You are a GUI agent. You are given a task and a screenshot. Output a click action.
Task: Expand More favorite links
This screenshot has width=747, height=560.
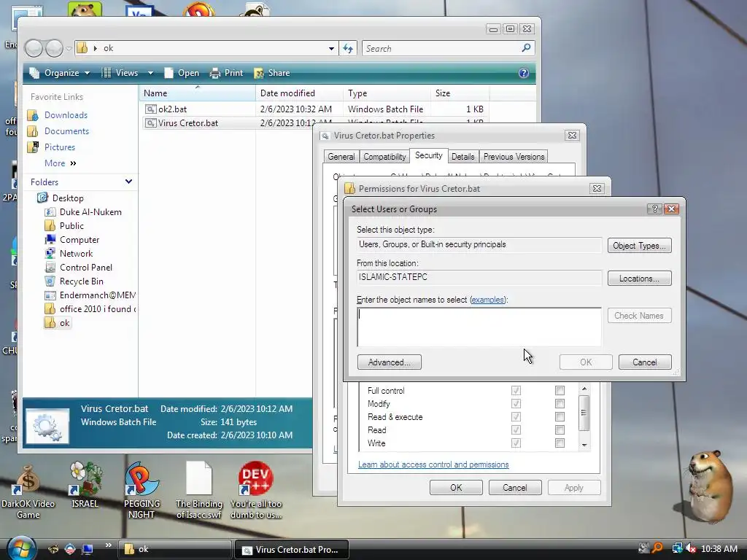coord(60,163)
